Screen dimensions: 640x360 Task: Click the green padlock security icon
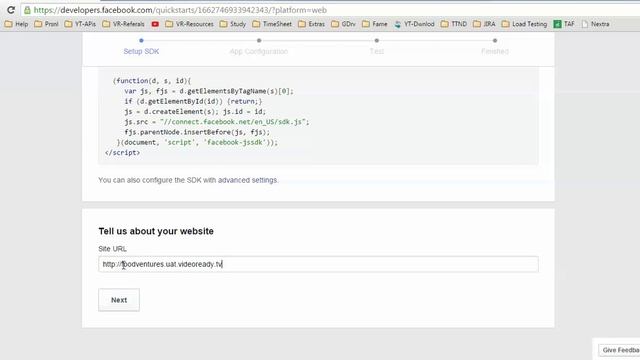[x=27, y=10]
